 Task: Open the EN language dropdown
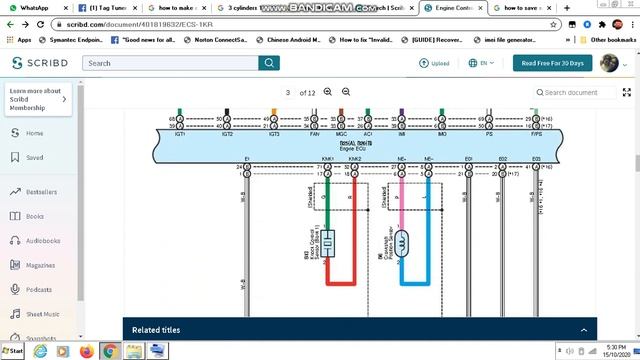pyautogui.click(x=482, y=63)
